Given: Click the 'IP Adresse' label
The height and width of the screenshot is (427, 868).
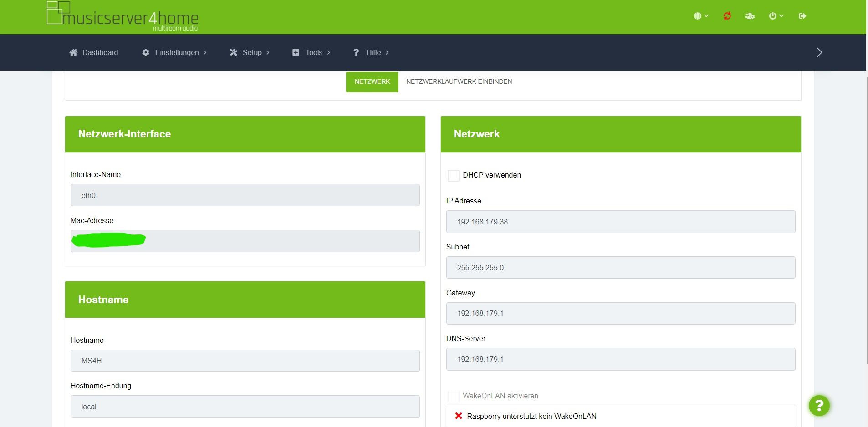Looking at the screenshot, I should point(464,201).
